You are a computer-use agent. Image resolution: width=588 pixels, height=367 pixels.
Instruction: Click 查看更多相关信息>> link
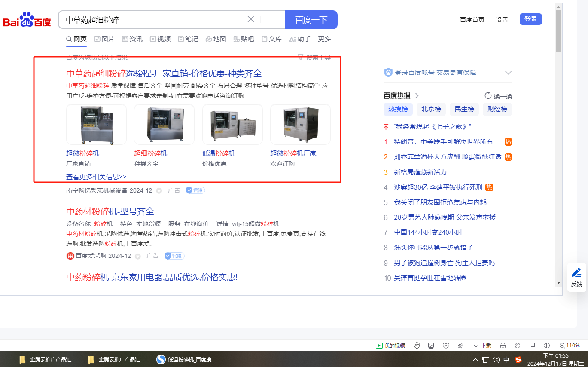(96, 177)
